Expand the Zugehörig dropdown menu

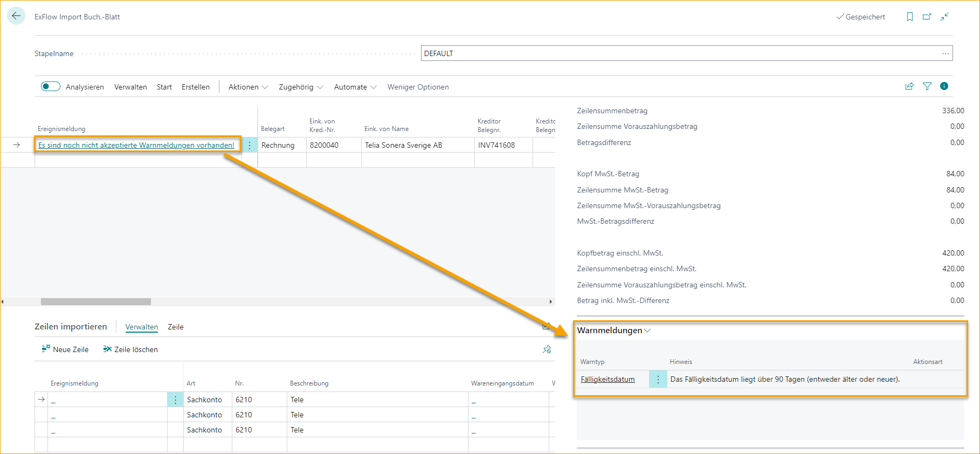point(301,87)
